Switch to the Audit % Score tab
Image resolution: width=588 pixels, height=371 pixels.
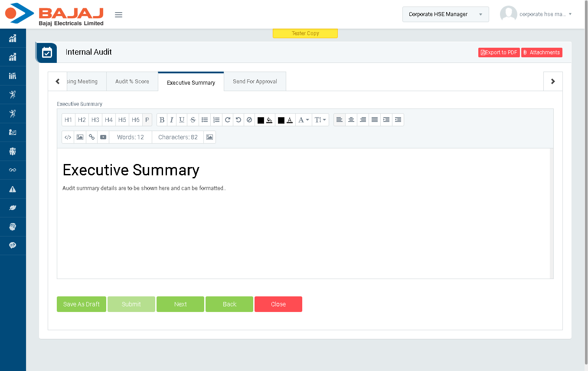click(132, 82)
